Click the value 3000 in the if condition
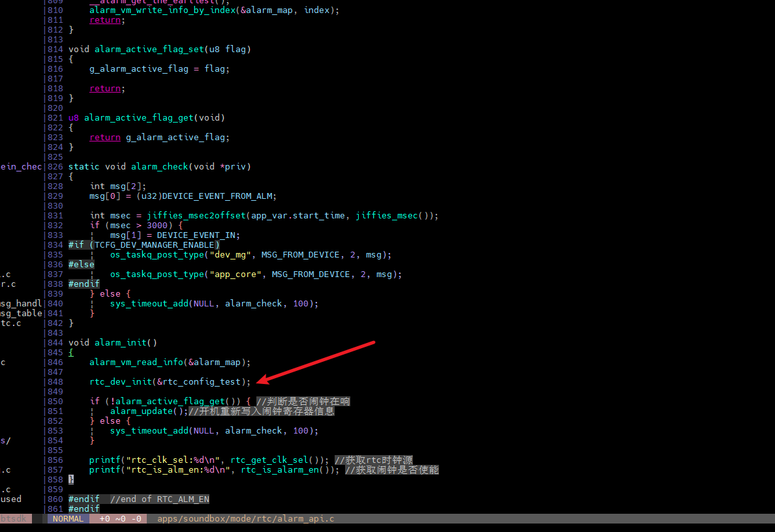This screenshot has width=775, height=532. (x=157, y=225)
